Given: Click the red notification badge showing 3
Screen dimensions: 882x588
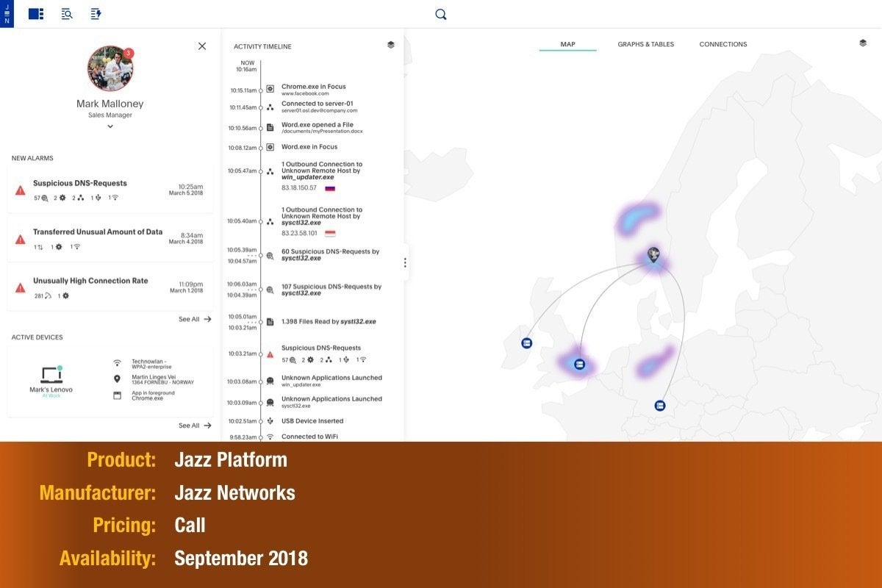Looking at the screenshot, I should (x=129, y=53).
